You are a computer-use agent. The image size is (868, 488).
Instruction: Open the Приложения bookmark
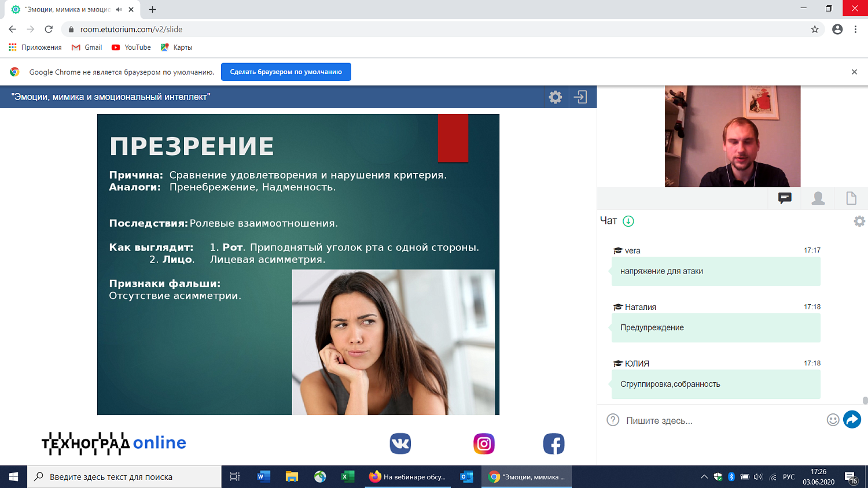(35, 47)
